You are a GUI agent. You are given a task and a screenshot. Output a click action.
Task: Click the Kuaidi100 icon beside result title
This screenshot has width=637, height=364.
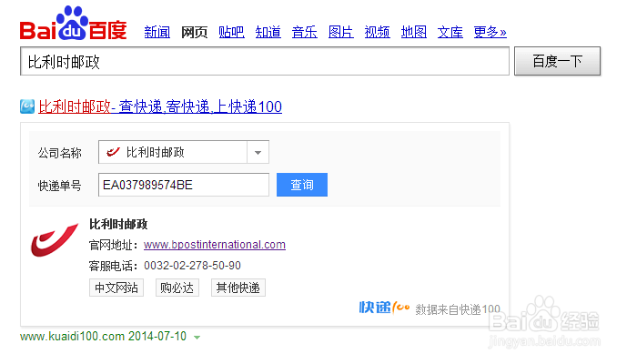pos(27,106)
